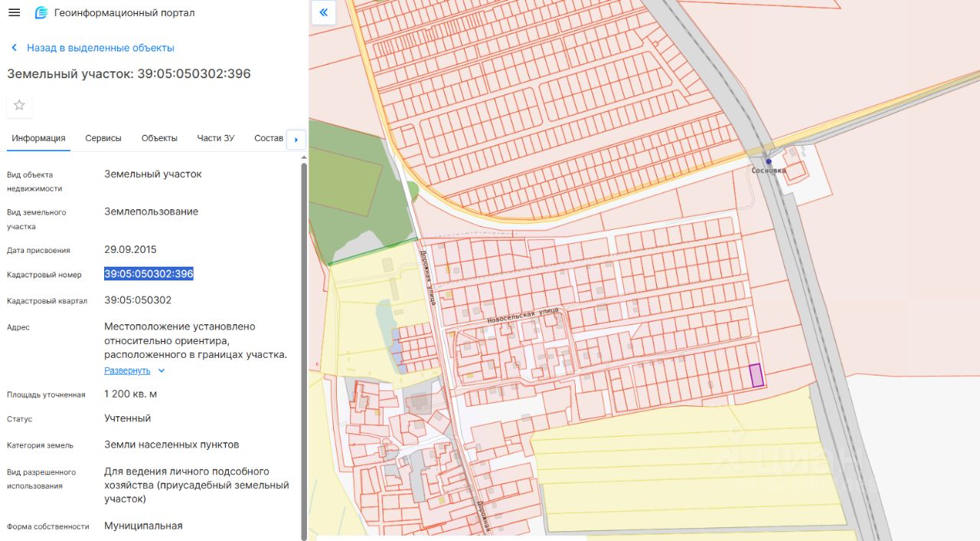Click the purple highlighted parcel on map
The image size is (980, 541).
(x=756, y=375)
